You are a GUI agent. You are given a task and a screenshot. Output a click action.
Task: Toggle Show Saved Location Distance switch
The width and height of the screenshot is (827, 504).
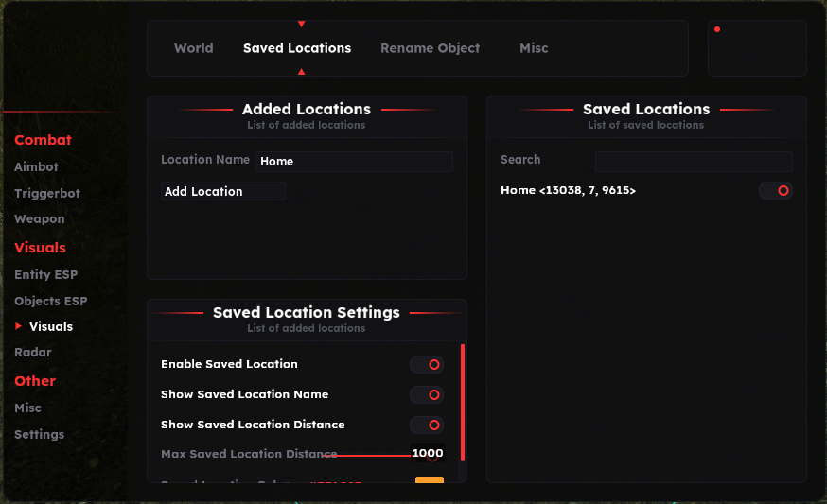click(427, 425)
